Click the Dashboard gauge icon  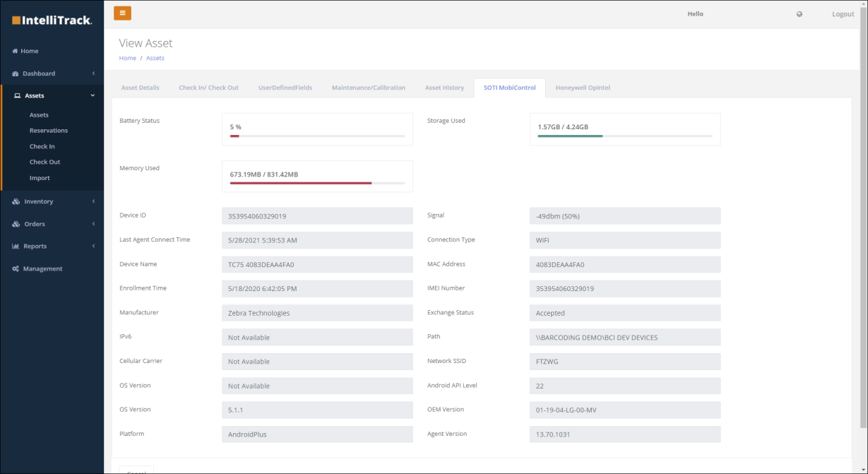[x=16, y=73]
